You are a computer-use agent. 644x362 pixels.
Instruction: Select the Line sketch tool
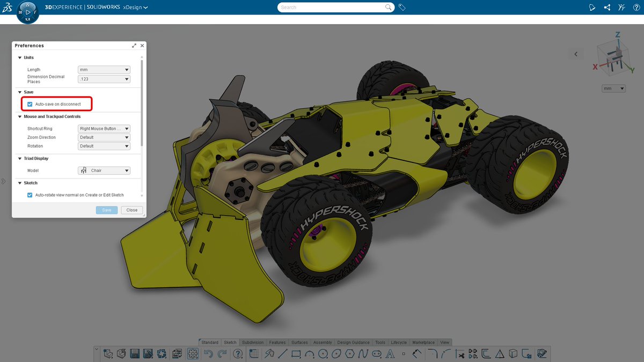point(283,353)
